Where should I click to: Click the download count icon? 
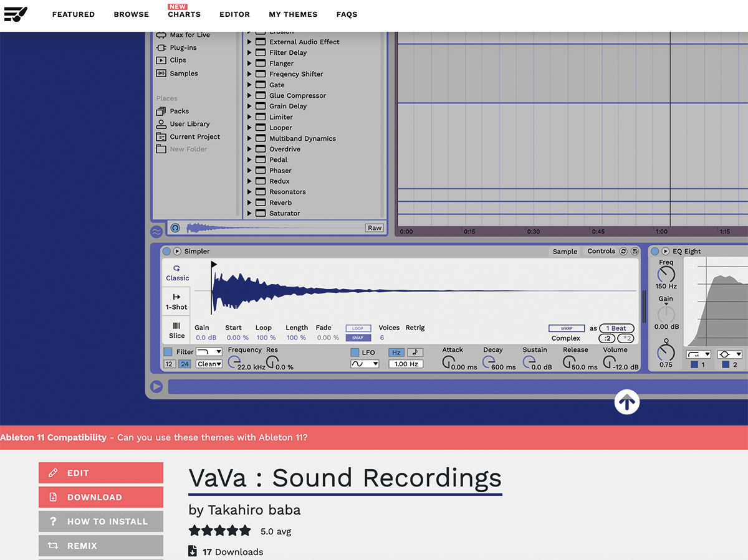click(x=193, y=551)
